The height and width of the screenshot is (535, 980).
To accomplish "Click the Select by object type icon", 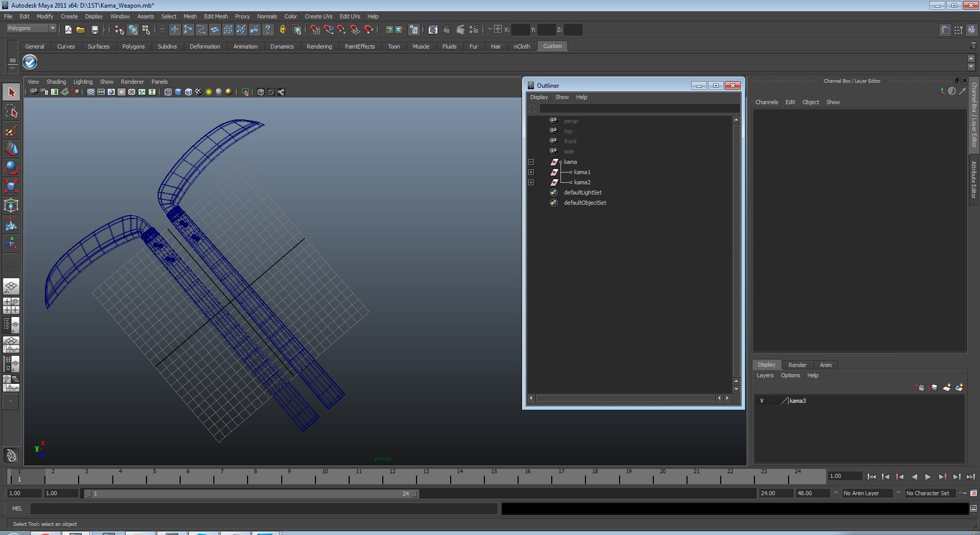I will pyautogui.click(x=133, y=30).
